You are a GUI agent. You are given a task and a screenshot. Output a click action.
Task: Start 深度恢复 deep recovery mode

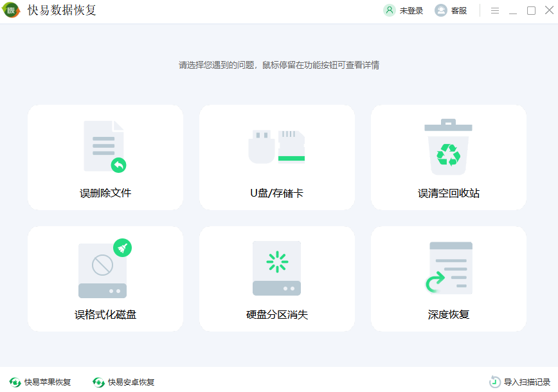pyautogui.click(x=448, y=279)
